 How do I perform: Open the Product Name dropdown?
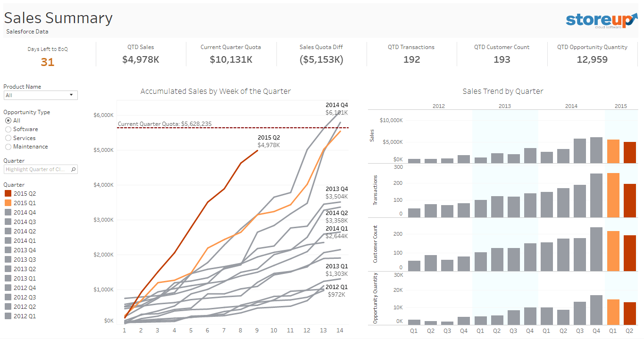41,95
